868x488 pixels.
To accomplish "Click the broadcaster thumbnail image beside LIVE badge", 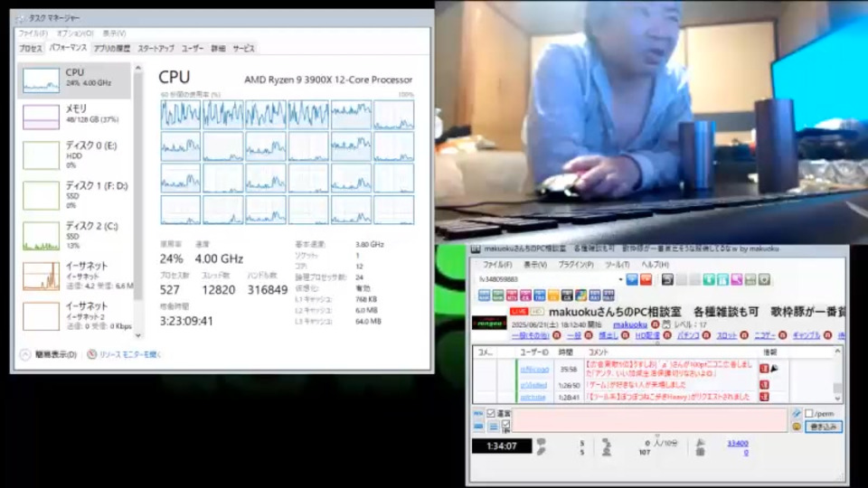I will tap(489, 322).
